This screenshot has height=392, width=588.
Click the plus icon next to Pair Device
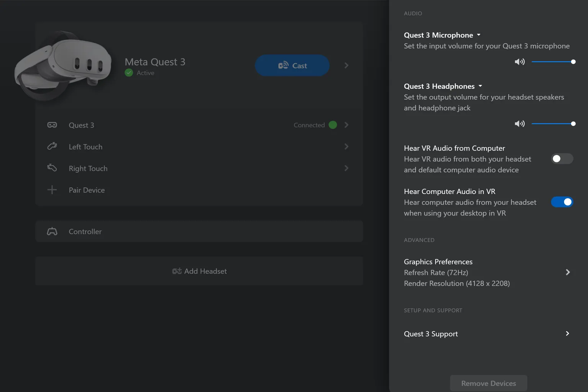click(x=52, y=190)
